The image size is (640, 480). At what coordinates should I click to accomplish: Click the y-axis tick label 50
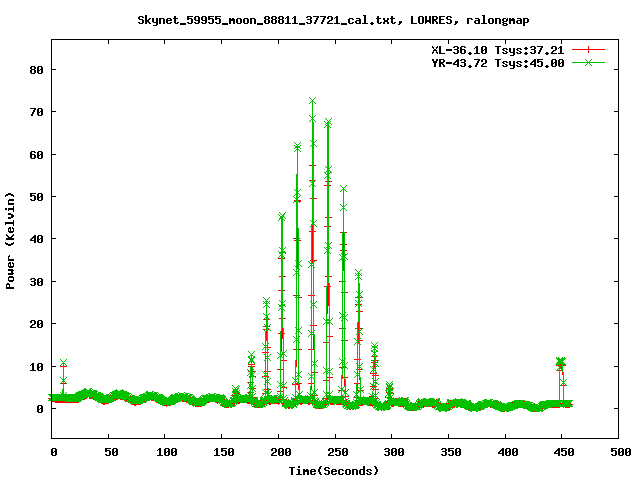click(36, 197)
